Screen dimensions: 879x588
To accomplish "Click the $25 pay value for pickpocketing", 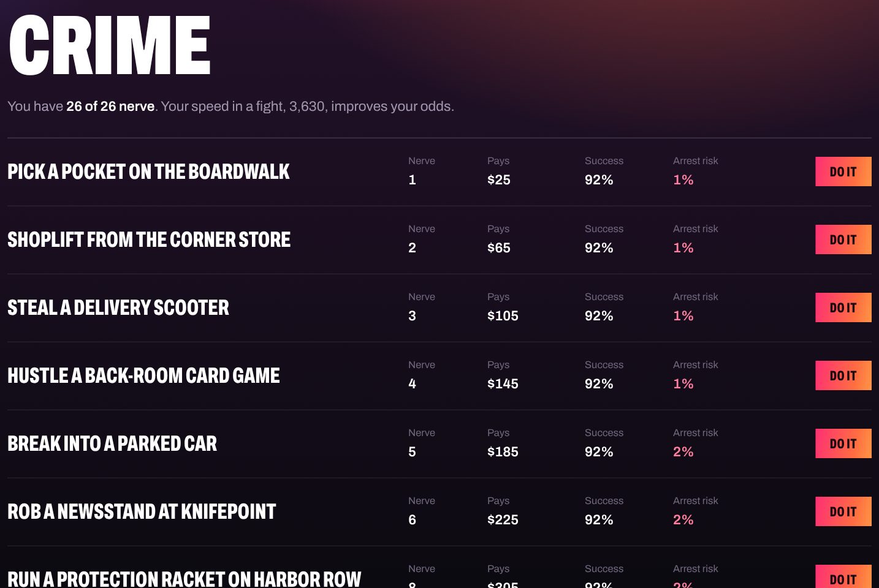I will tap(499, 179).
